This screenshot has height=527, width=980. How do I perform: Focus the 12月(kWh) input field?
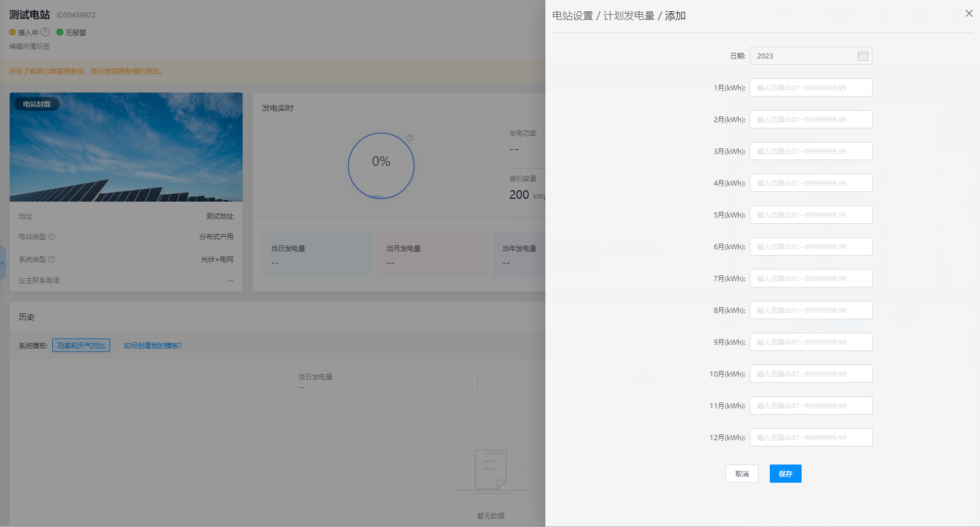pyautogui.click(x=811, y=438)
